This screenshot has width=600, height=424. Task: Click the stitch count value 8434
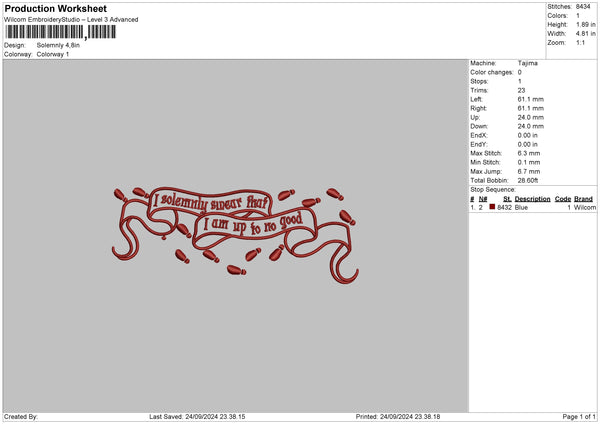tap(583, 7)
